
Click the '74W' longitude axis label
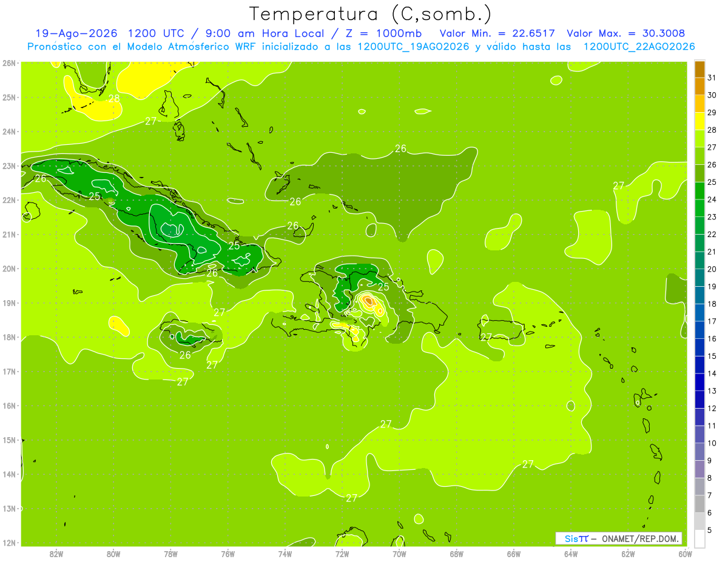click(x=285, y=554)
